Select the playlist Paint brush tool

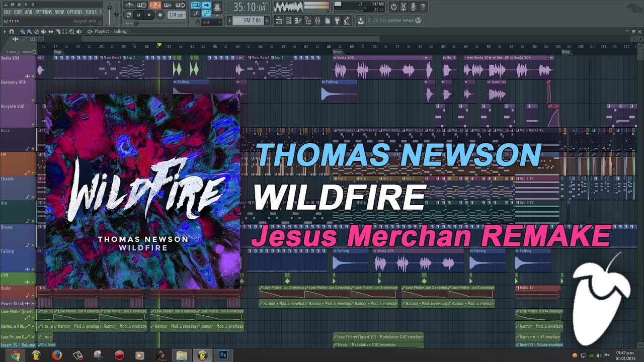29,32
